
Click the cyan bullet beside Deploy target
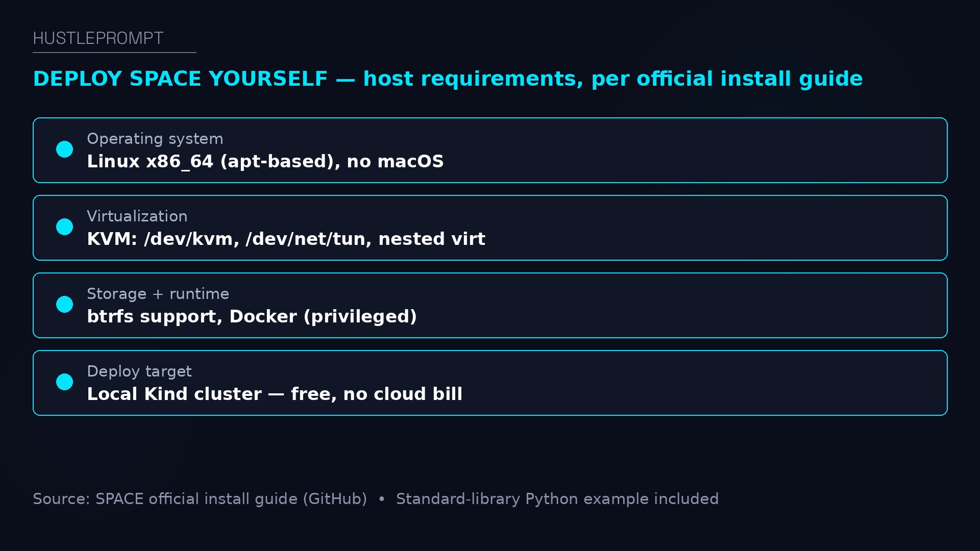click(x=64, y=382)
